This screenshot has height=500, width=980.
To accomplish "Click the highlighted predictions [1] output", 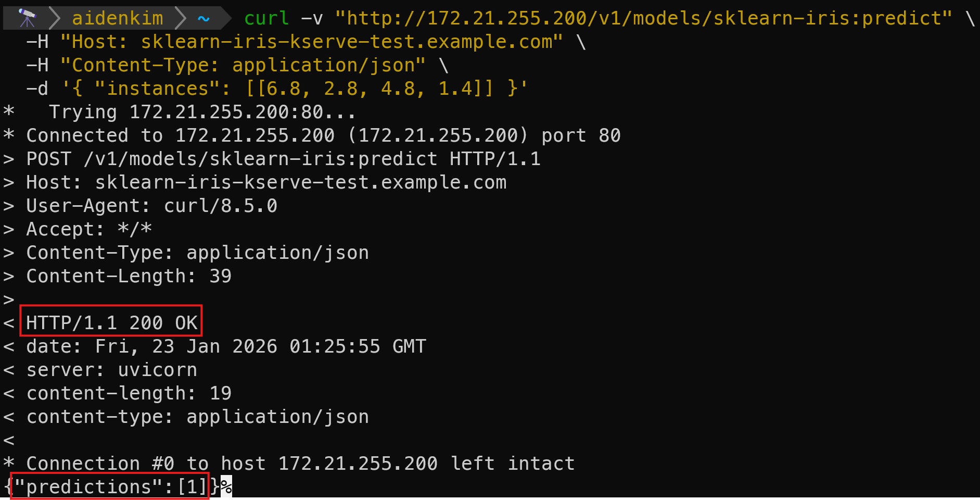I will click(x=110, y=486).
